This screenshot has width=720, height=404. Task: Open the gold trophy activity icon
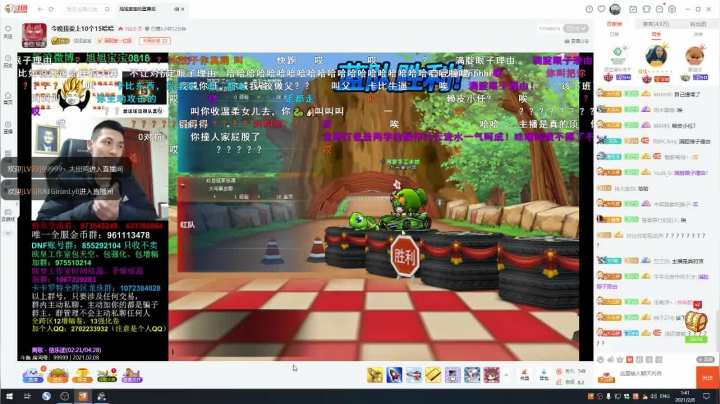[x=82, y=375]
